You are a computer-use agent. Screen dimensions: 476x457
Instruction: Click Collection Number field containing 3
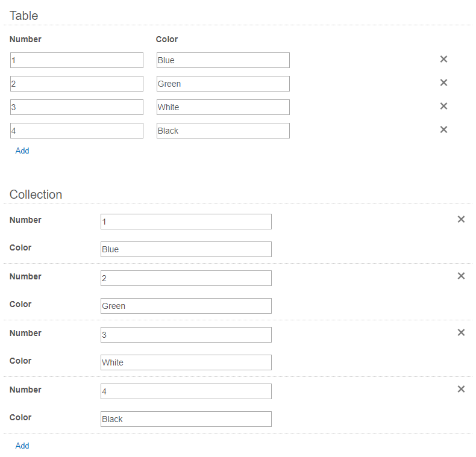[186, 335]
